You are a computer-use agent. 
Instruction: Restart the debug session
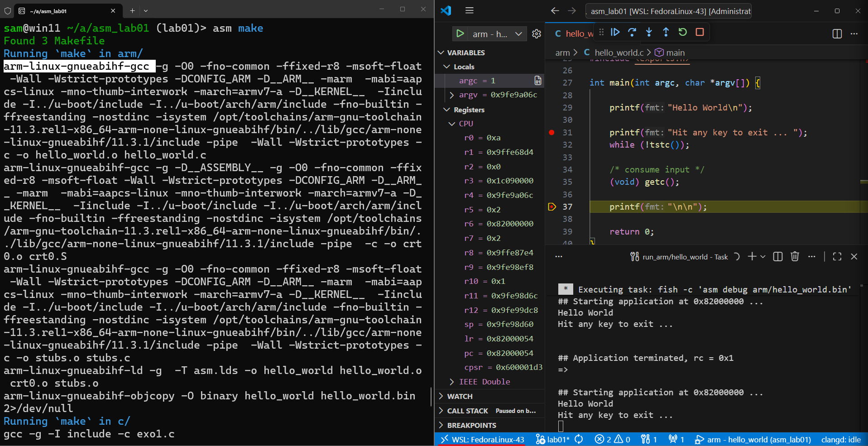682,32
